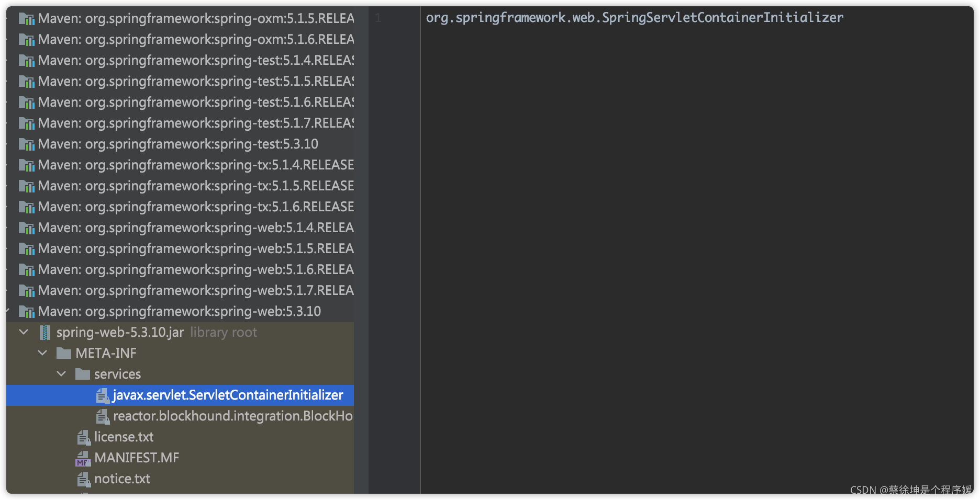Collapse the META-INF folder
This screenshot has width=980, height=500.
tap(42, 353)
